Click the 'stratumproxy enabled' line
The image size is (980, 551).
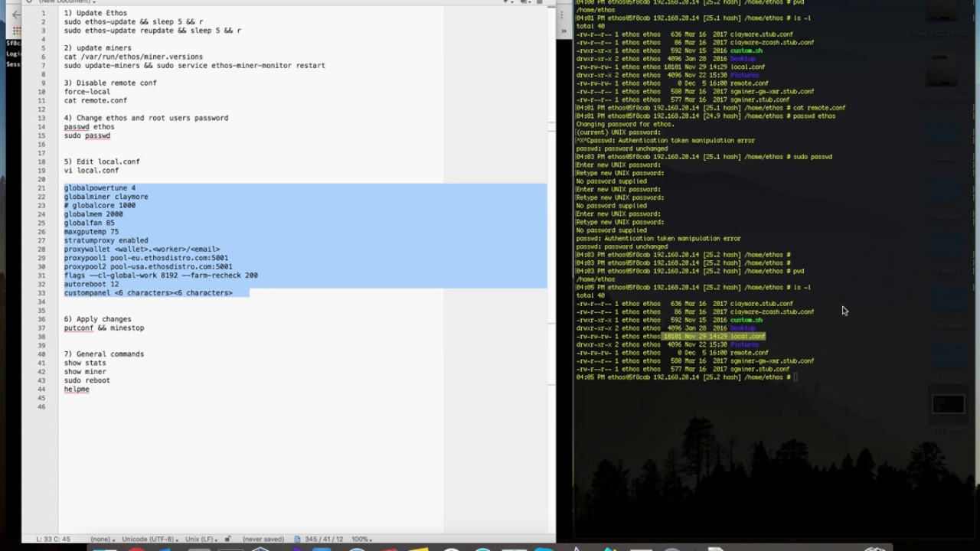point(106,240)
